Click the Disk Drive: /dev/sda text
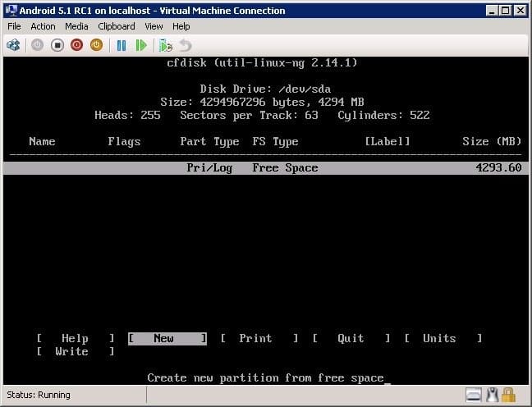This screenshot has height=407, width=532. click(265, 89)
